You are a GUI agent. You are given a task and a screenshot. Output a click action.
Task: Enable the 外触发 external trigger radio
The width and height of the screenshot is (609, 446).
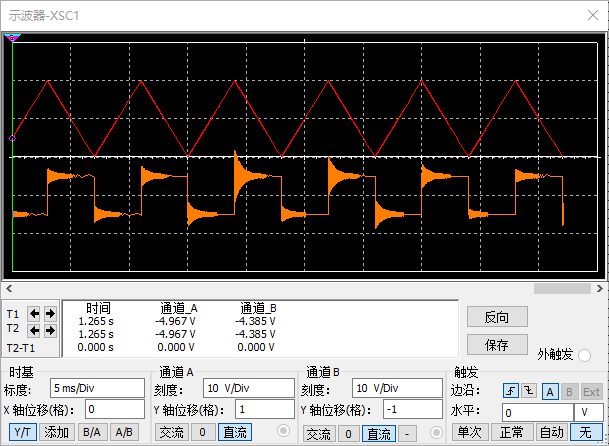584,355
